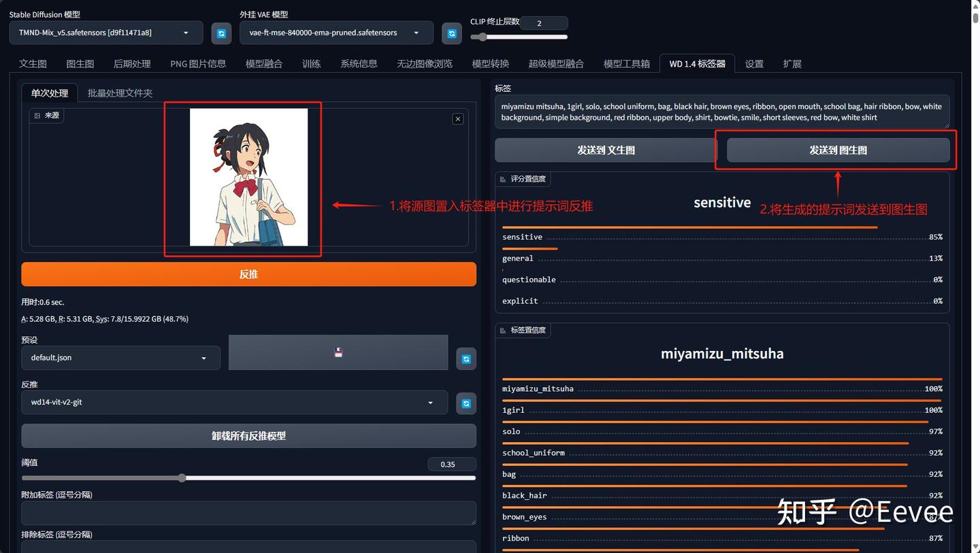Open the wd14-vit-v2-git interrogator dropdown
This screenshot has height=553, width=980.
pos(234,402)
